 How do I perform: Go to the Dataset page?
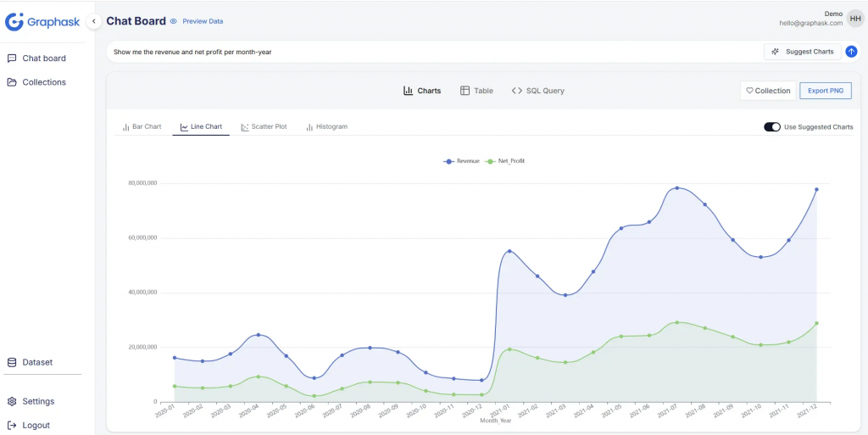click(36, 362)
